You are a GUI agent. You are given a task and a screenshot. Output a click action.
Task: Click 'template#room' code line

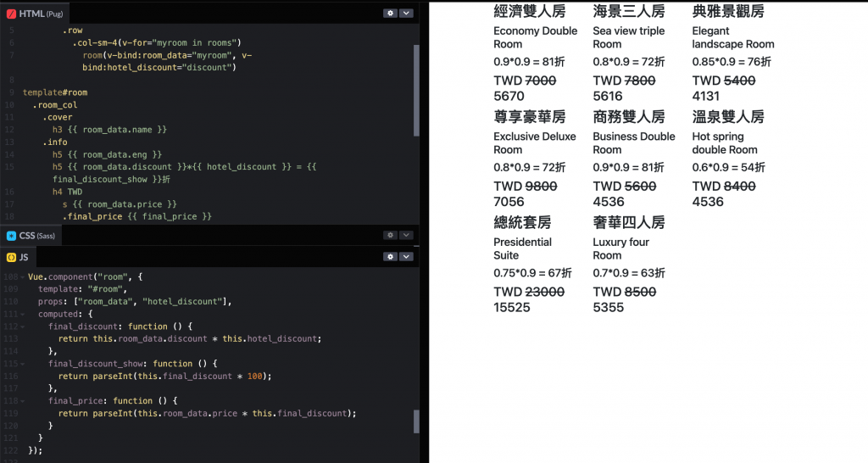[x=55, y=92]
